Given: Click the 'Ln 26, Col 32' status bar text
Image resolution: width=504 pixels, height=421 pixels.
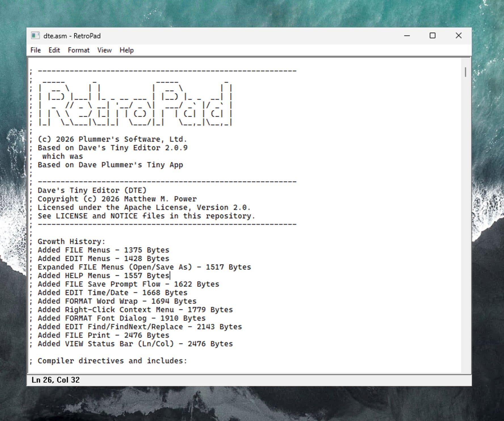Looking at the screenshot, I should 56,380.
